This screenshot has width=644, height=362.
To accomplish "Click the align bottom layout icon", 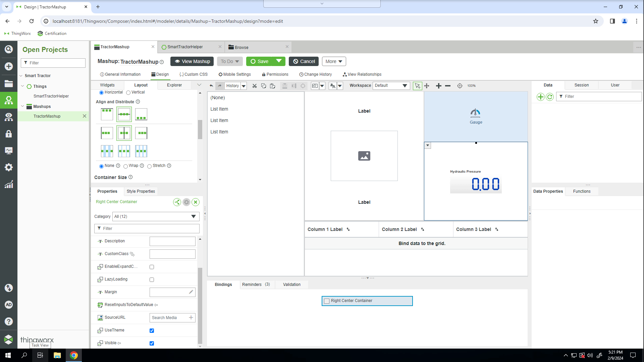I will coord(141,114).
